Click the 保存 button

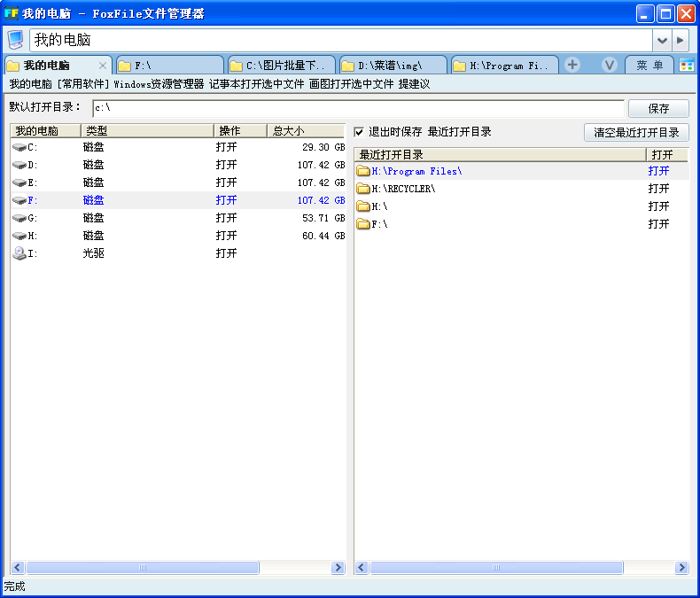tap(658, 108)
